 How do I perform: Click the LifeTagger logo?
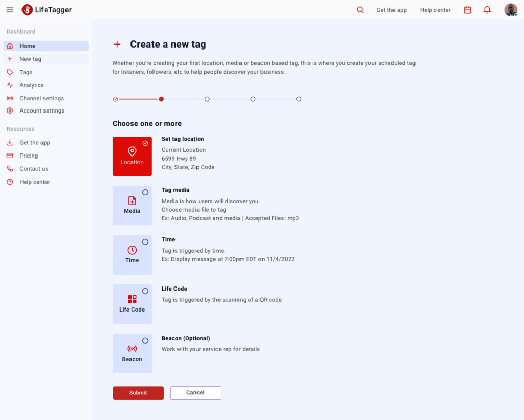click(47, 10)
